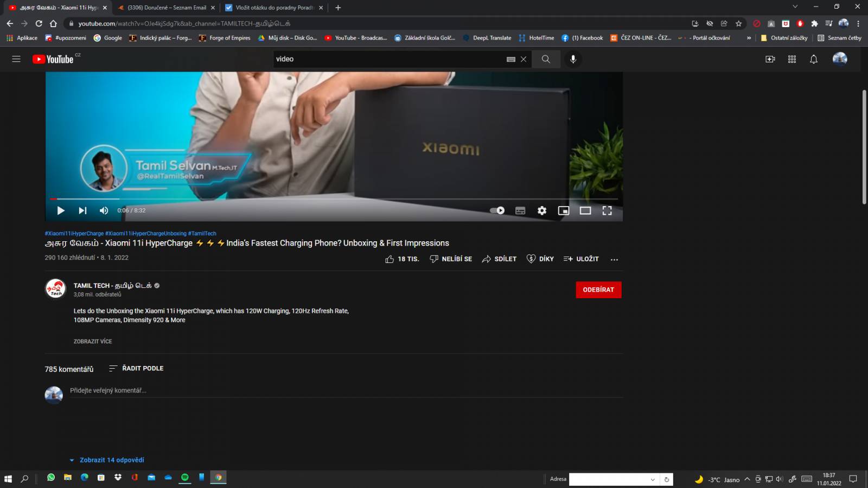
Task: Open the taskbar volume control
Action: pos(780,479)
